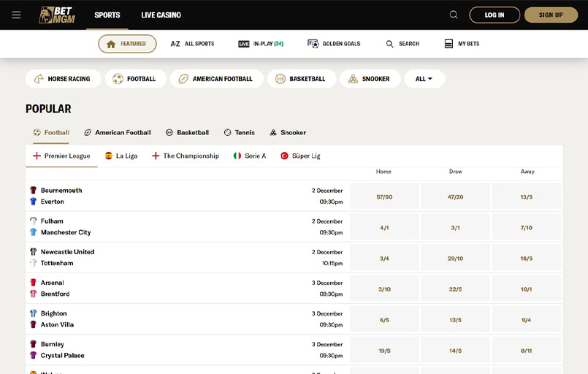This screenshot has height=374, width=588.
Task: Click the Turkey flag Süper Lig icon
Action: click(x=285, y=156)
